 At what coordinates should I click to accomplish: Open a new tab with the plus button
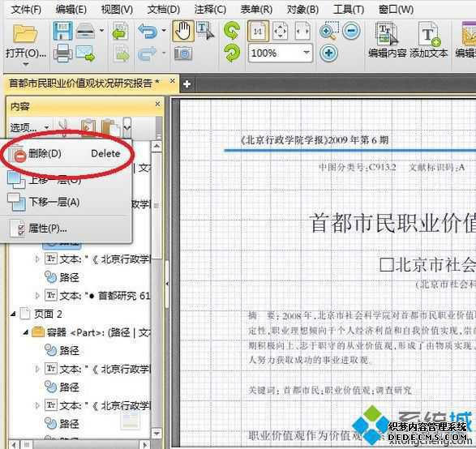187,84
